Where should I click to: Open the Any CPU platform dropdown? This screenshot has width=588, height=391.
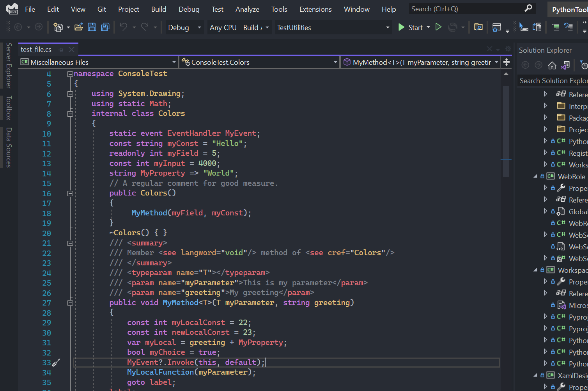(x=239, y=27)
